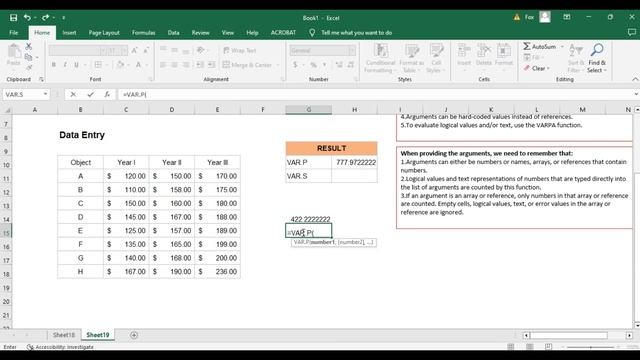
Task: Click column G header
Action: click(x=309, y=109)
